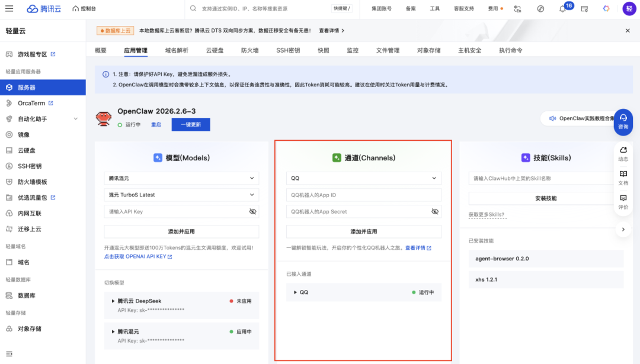Focus the ClawHub Skill name field
This screenshot has width=640, height=364.
546,178
